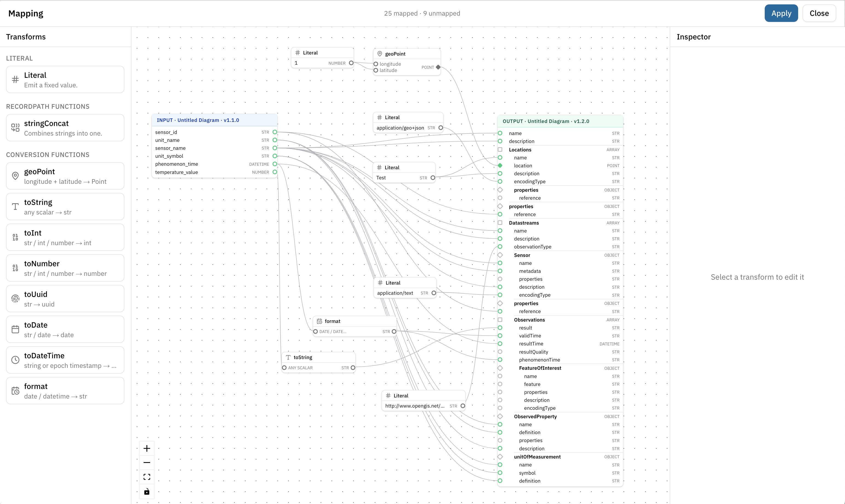Click the toString T icon in sidebar

click(15, 207)
